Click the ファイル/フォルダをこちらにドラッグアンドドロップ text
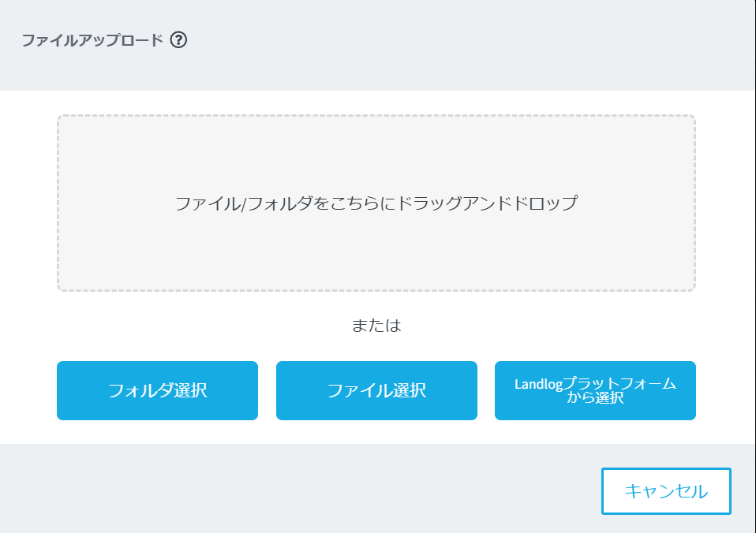Screen dimensions: 756x533 tap(376, 203)
